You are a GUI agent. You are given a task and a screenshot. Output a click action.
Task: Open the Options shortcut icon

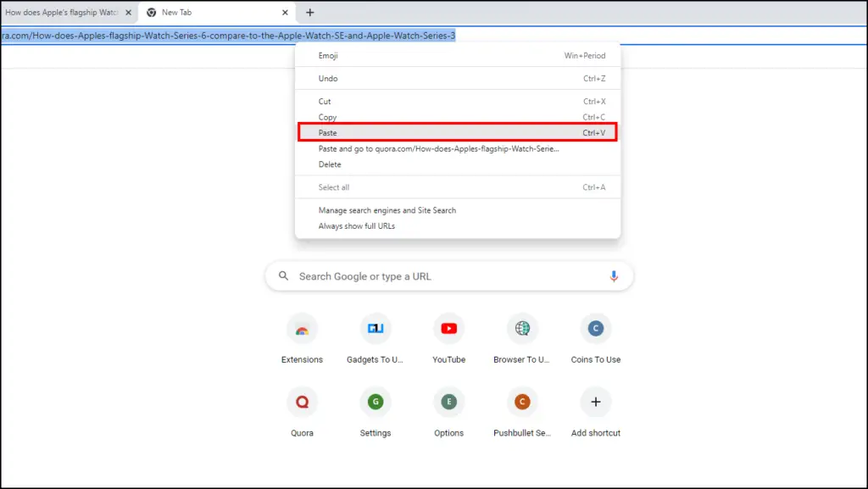[449, 403]
